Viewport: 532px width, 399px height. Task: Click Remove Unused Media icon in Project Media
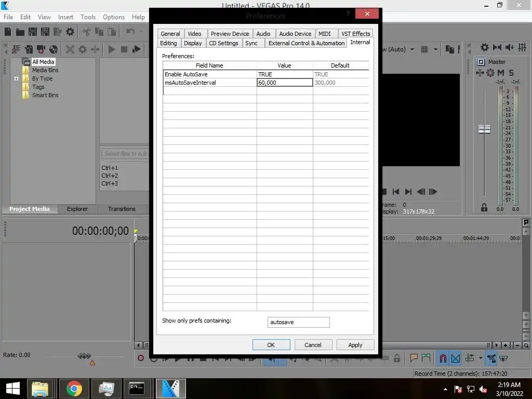click(16, 49)
